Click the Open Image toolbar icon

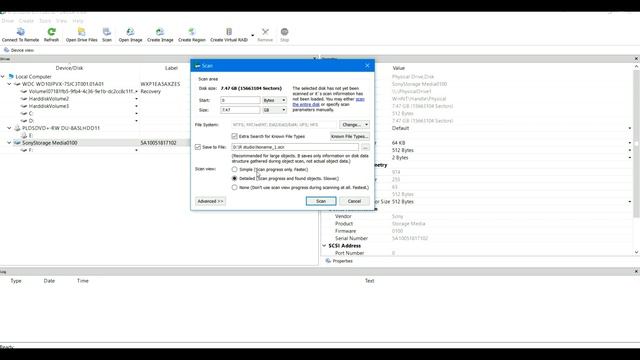click(130, 31)
